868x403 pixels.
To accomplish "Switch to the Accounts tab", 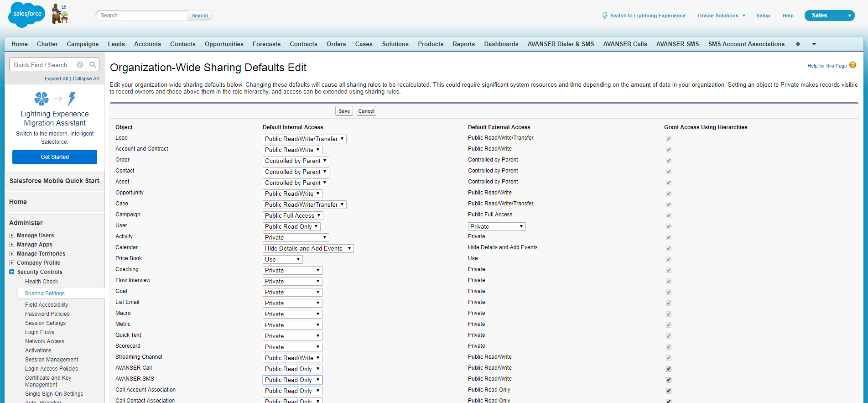I will (147, 44).
